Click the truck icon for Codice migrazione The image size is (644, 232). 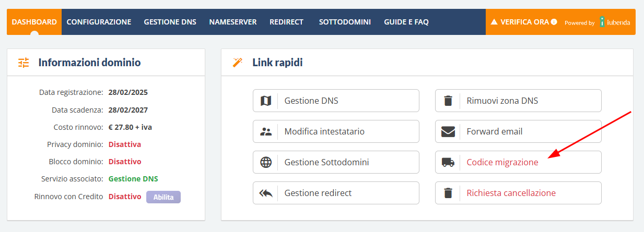coord(448,162)
